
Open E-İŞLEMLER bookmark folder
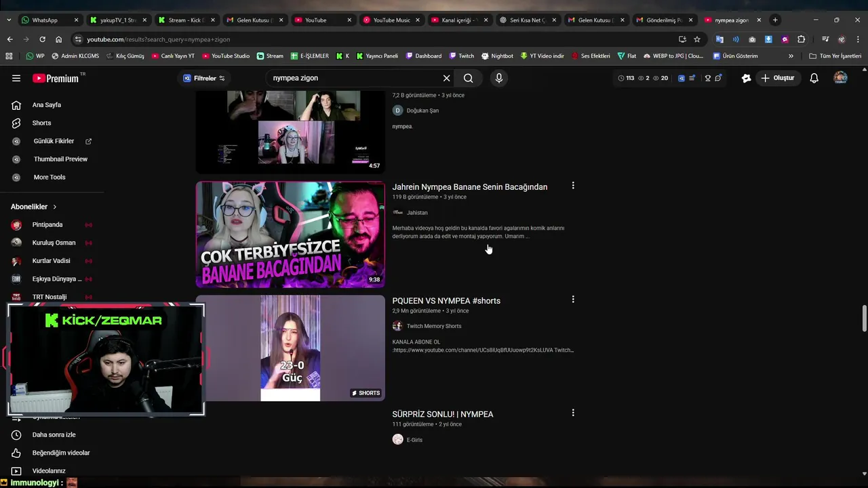(x=309, y=56)
